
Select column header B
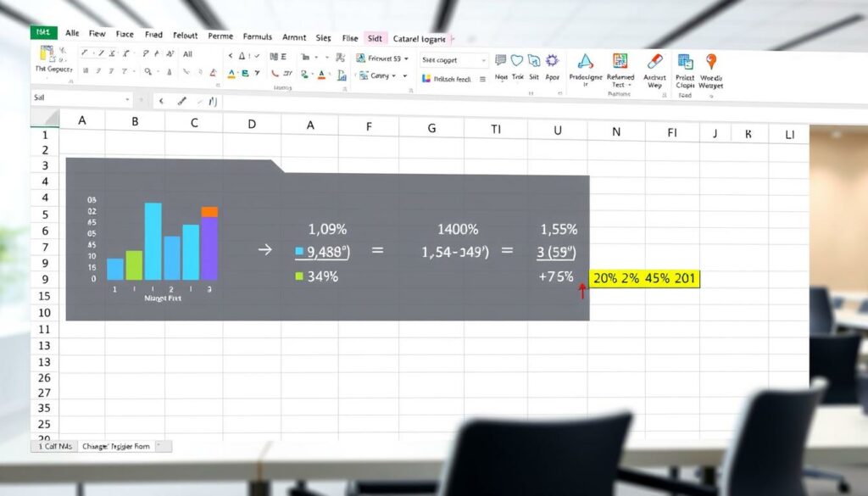(x=135, y=120)
